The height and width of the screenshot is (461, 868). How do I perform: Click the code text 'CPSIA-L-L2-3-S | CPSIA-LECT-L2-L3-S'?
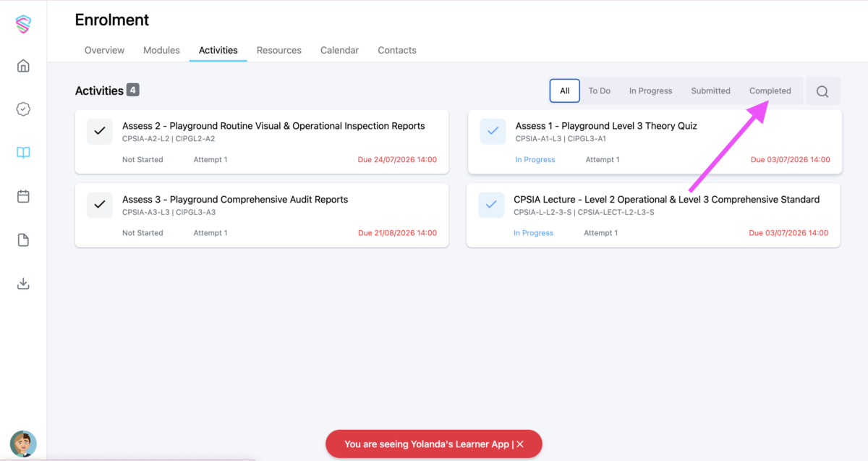pos(584,213)
